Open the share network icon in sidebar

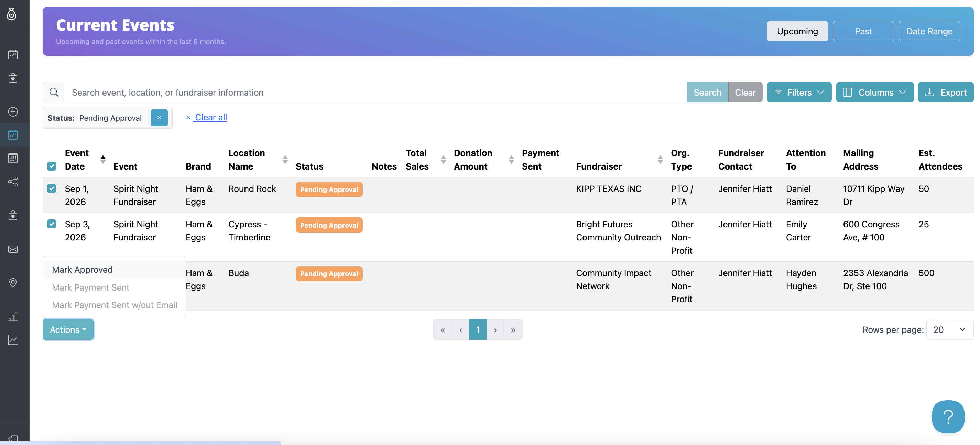(13, 182)
